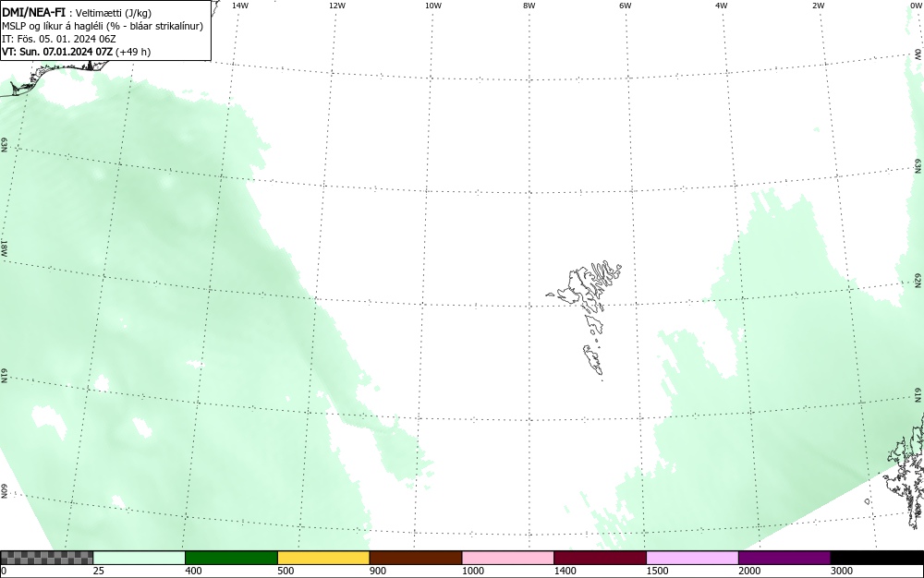Click the "(+49 h)" forecast offset
Image resolution: width=924 pixels, height=578 pixels.
pos(133,52)
